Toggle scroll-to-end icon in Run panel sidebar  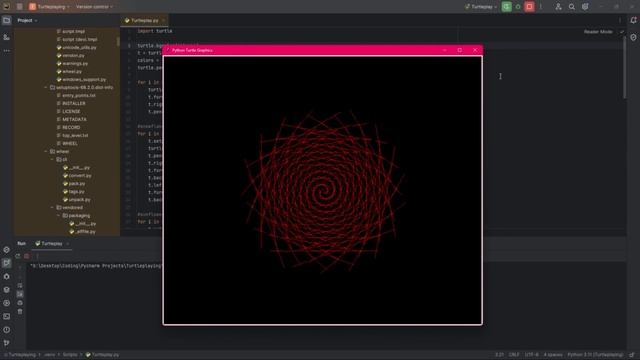[x=20, y=294]
